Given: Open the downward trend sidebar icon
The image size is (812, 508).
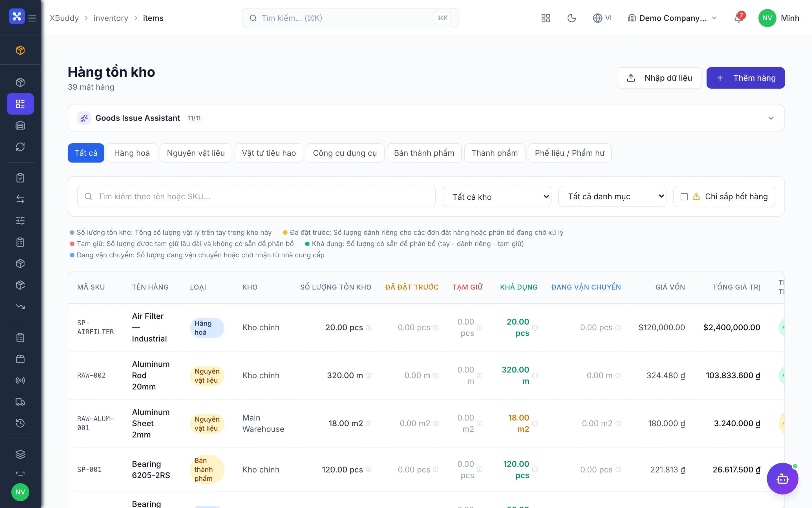Looking at the screenshot, I should [x=20, y=306].
